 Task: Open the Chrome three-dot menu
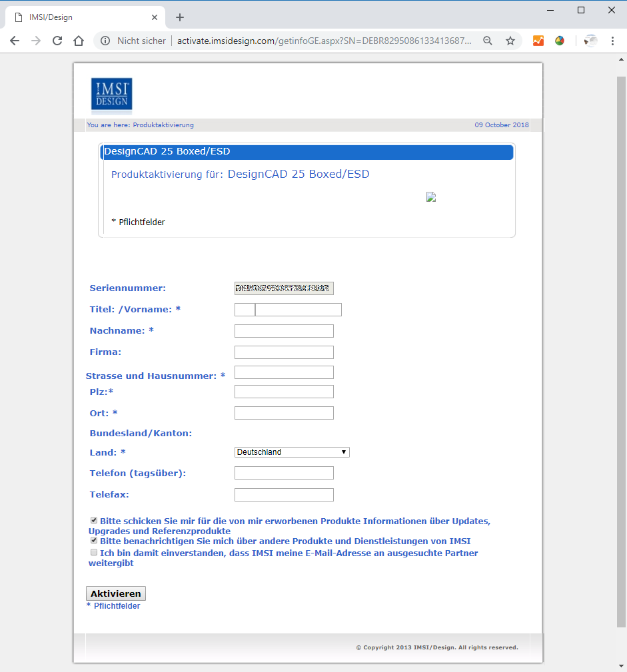click(612, 41)
